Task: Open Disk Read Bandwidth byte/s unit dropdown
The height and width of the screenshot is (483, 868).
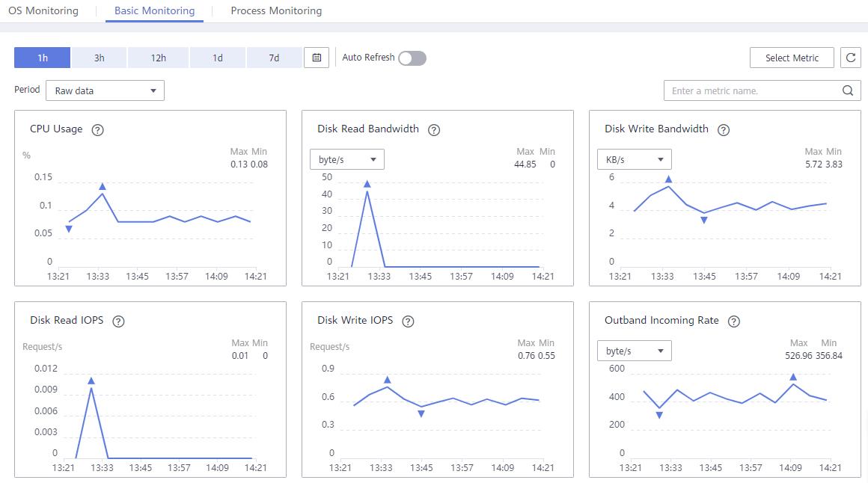Action: click(347, 159)
